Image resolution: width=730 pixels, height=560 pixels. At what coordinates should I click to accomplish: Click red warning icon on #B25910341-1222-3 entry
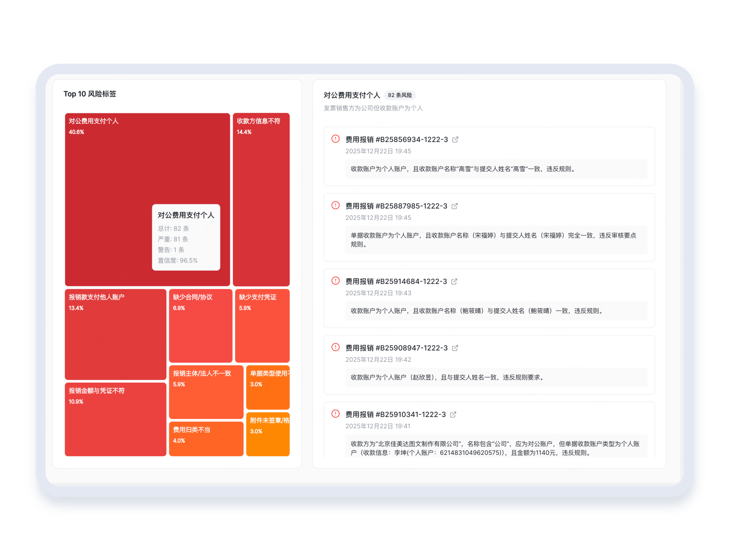tap(335, 414)
